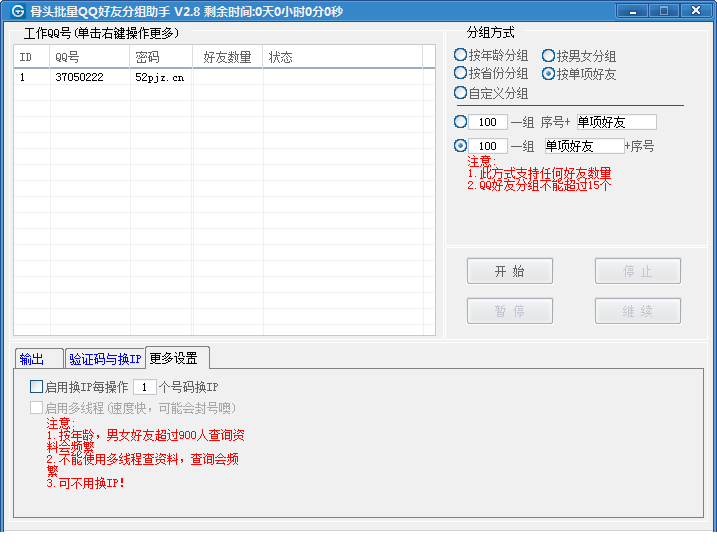Click the 开始 button
The image size is (717, 555).
[509, 271]
